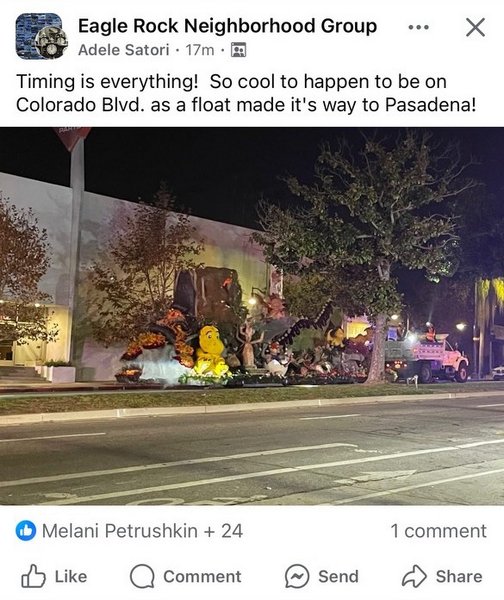Open the three-dot post options menu

(x=418, y=27)
